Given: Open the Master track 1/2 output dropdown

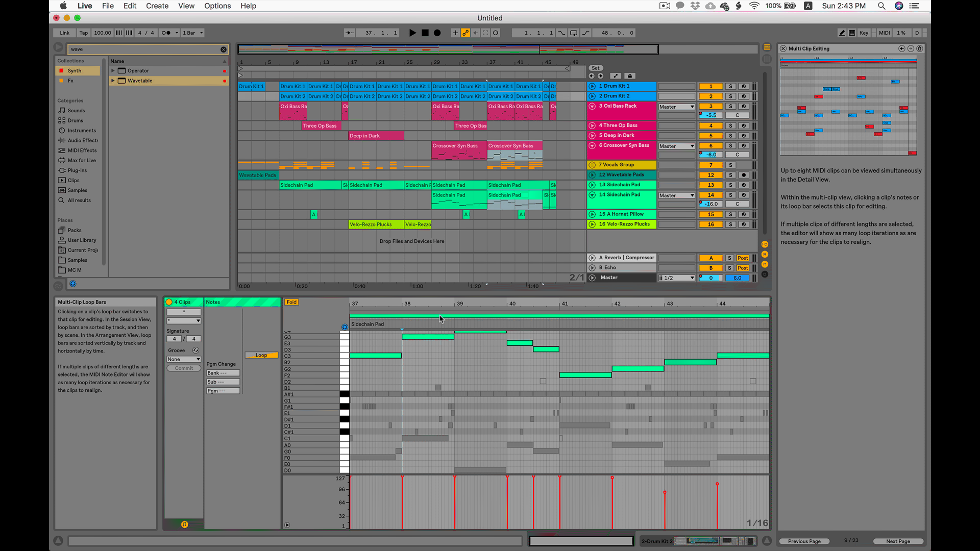Looking at the screenshot, I should coord(676,278).
